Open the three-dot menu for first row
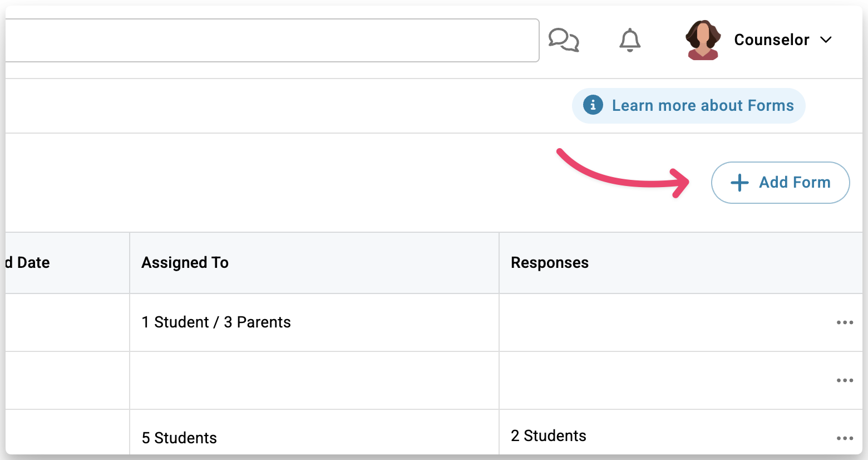 pyautogui.click(x=845, y=322)
